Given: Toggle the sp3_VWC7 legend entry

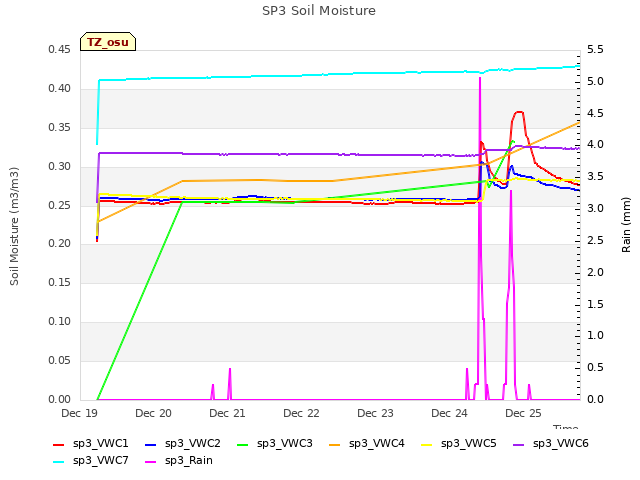Looking at the screenshot, I should [x=91, y=461].
